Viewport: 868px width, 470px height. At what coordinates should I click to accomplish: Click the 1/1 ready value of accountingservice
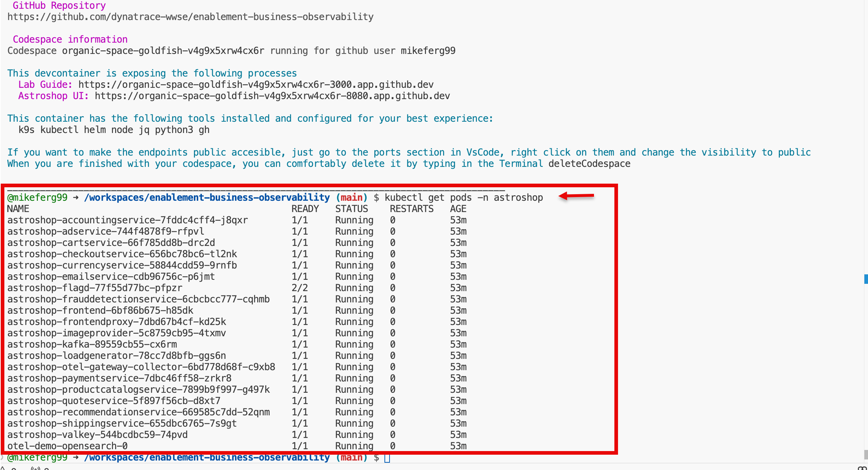click(x=300, y=220)
